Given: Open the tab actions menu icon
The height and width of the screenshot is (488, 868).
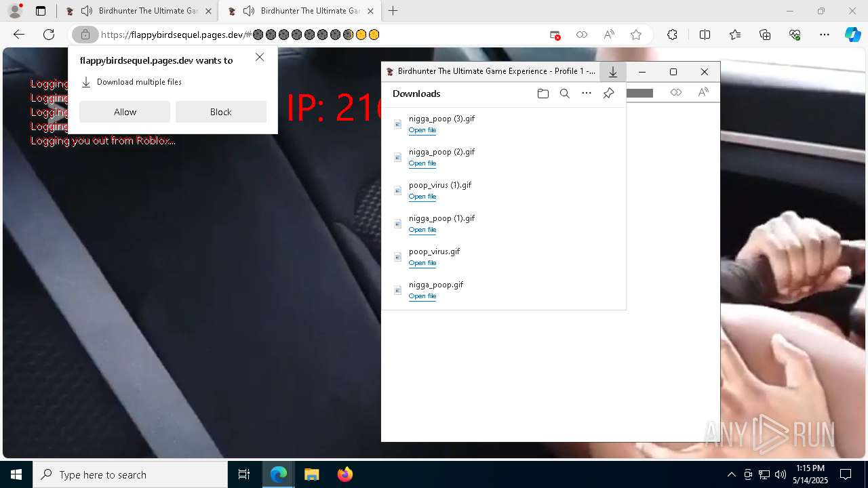Looking at the screenshot, I should coord(41,11).
